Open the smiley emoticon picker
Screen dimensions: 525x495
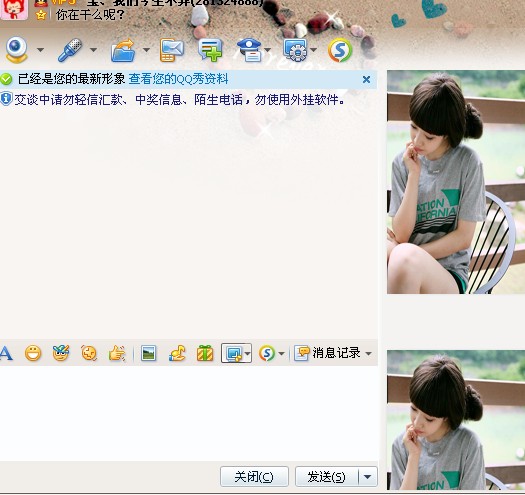(x=33, y=353)
